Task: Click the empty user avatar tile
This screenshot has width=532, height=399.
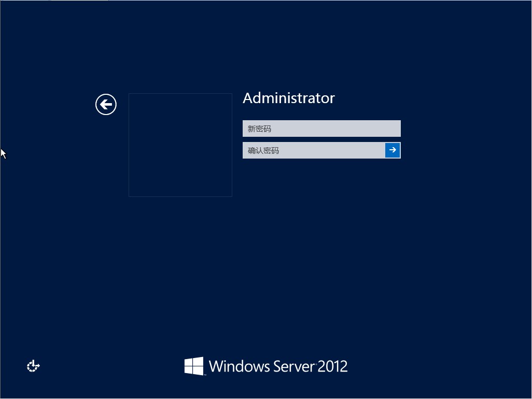Action: tap(180, 145)
